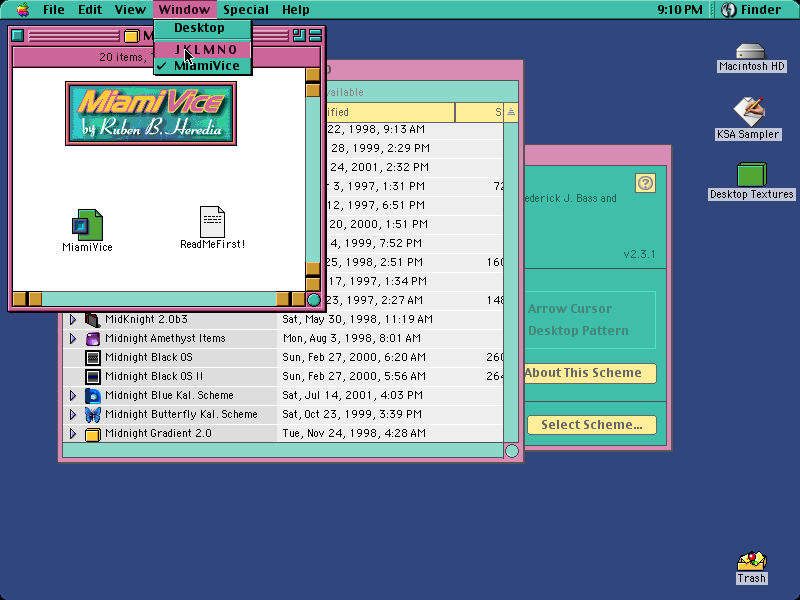The image size is (800, 600).
Task: Click the date 'Tue, Nov 24, 1998, 4:28 AM'
Action: click(x=354, y=433)
